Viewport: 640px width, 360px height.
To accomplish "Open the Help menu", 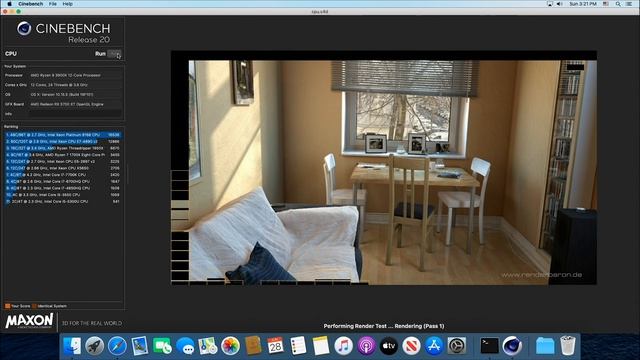I will click(x=68, y=4).
